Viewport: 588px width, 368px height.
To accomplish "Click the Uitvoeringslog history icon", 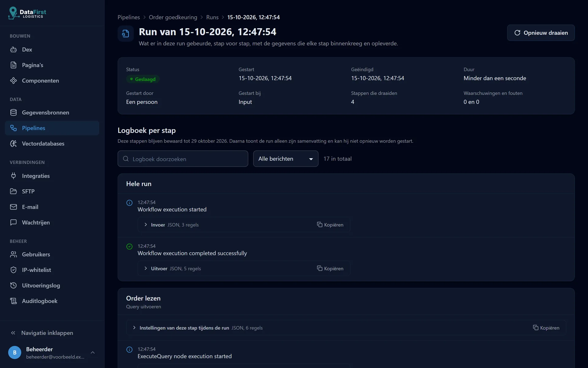I will (x=13, y=286).
